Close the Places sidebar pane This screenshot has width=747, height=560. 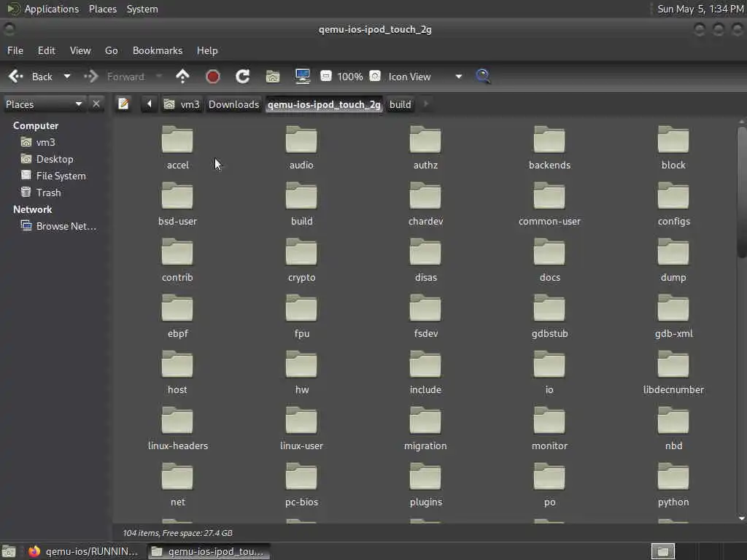[96, 104]
